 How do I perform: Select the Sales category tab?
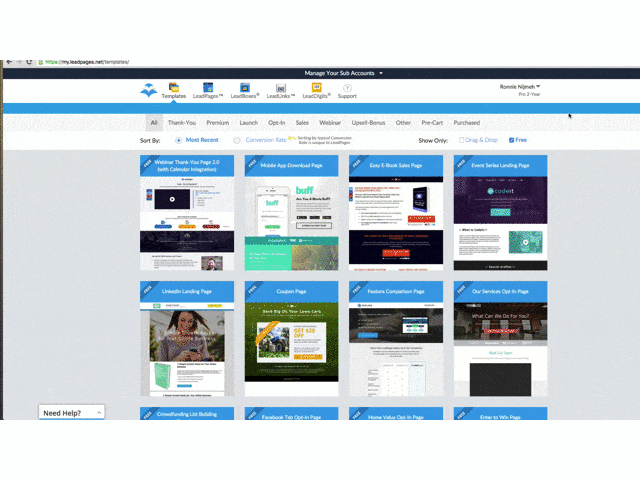click(302, 122)
